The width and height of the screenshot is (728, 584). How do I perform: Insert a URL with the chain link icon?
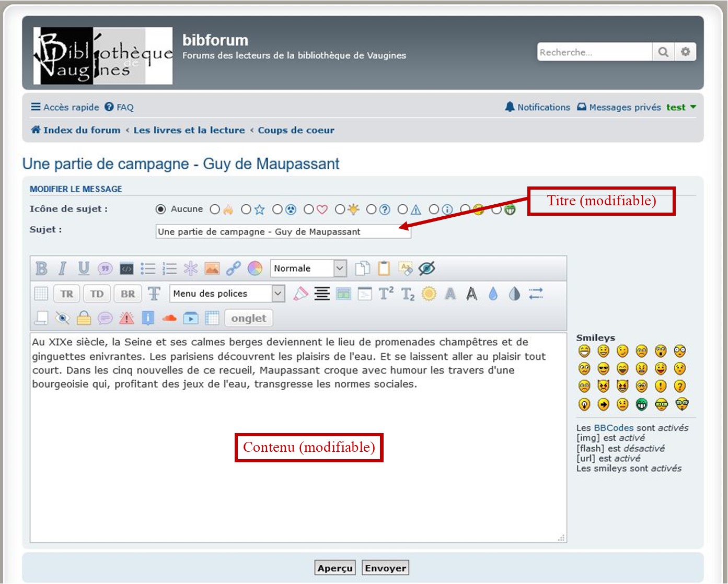tap(233, 268)
